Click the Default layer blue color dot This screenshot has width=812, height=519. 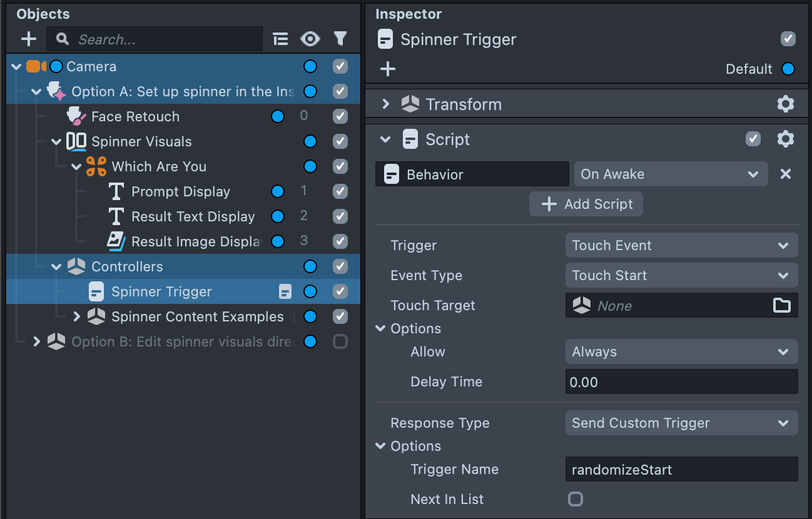(788, 69)
